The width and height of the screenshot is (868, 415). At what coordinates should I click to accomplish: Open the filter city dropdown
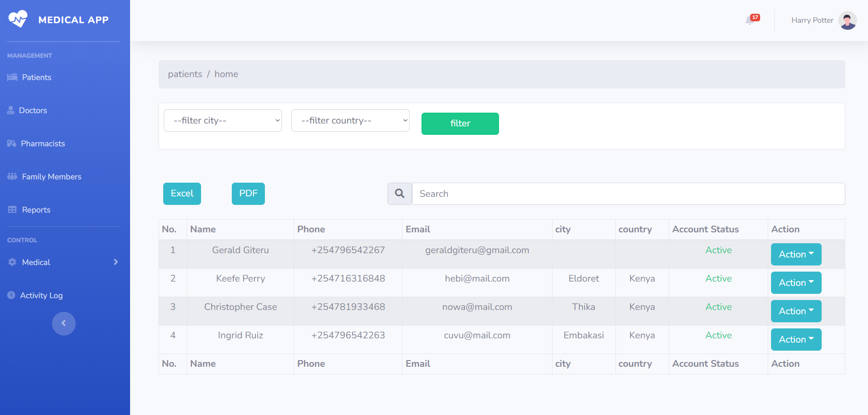pos(223,121)
